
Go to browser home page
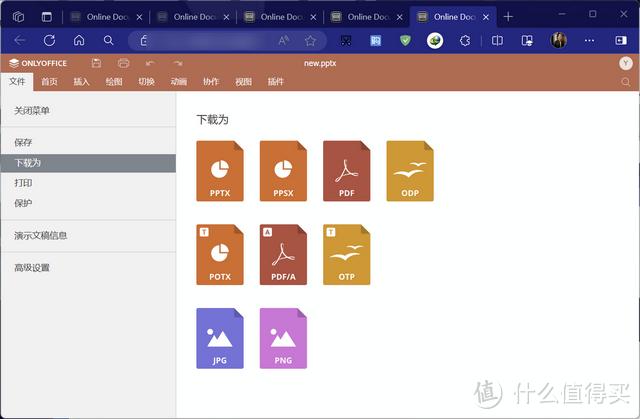[79, 40]
